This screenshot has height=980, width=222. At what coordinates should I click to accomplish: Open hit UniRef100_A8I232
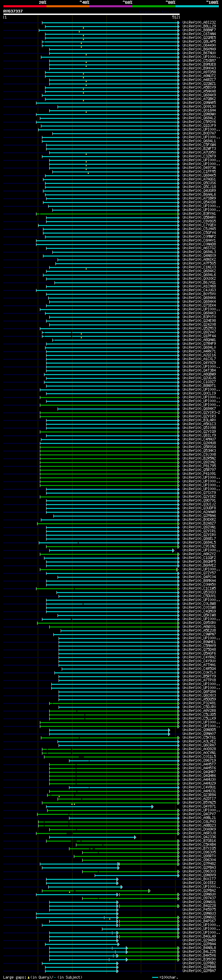click(x=199, y=23)
